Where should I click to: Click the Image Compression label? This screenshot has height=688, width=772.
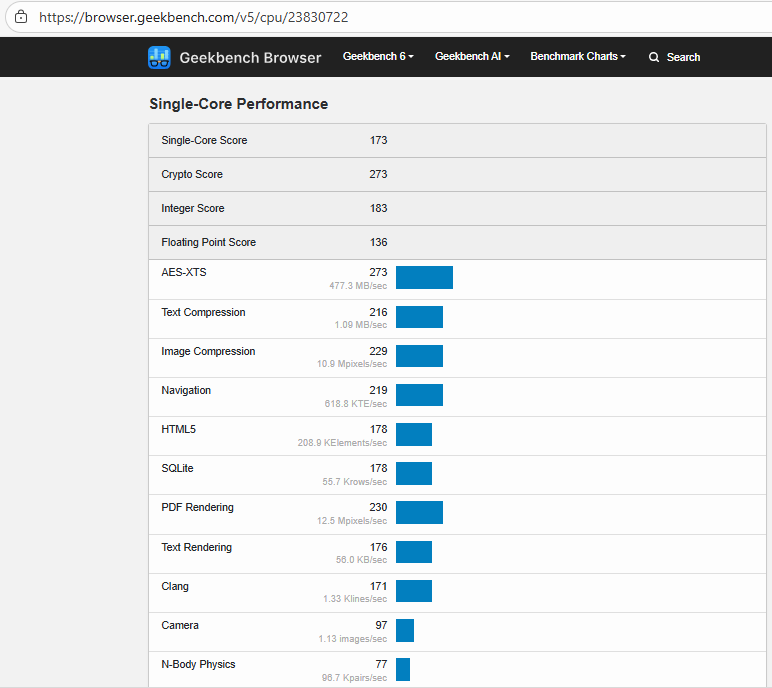click(208, 352)
